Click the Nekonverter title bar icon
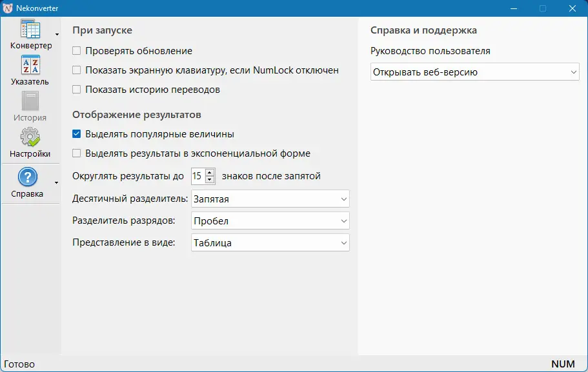This screenshot has width=588, height=372. (x=8, y=8)
